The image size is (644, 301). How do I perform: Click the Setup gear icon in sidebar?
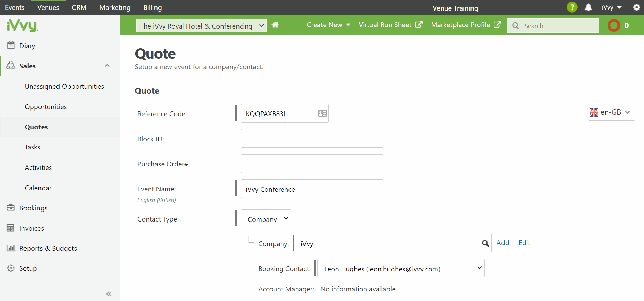[11, 268]
